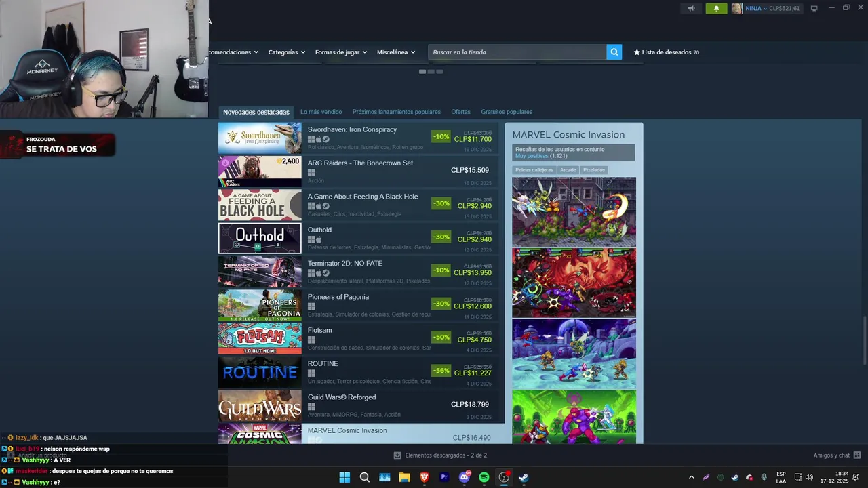Open File Explorer from taskbar
868x488 pixels.
click(x=404, y=477)
